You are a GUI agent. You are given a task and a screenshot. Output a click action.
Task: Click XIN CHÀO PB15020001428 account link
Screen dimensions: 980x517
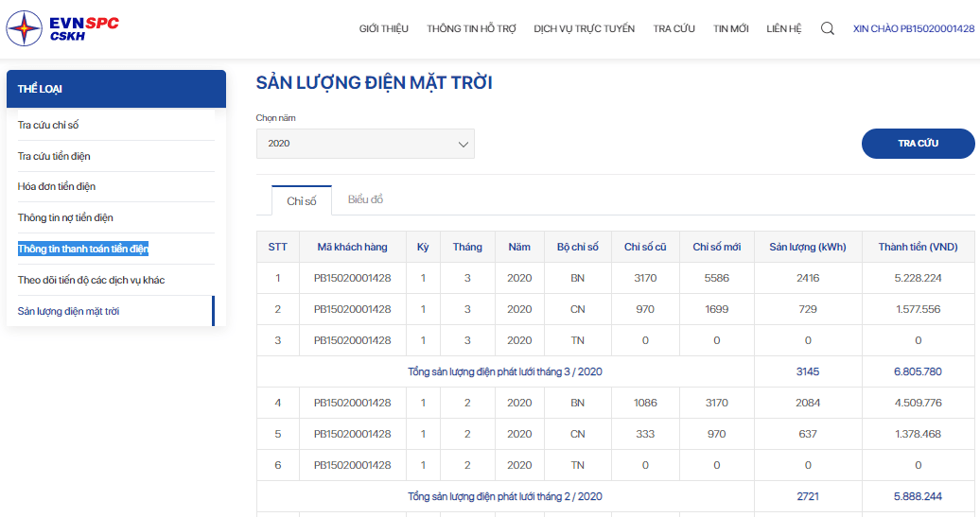click(x=914, y=28)
